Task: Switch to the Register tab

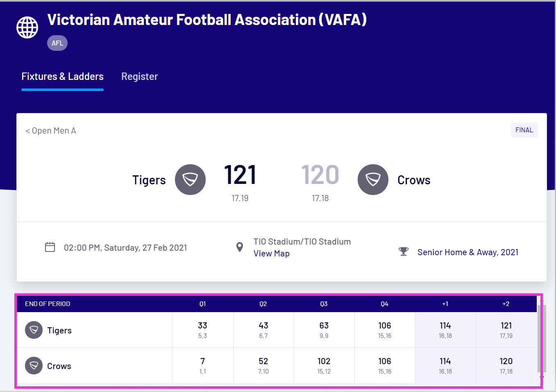Action: point(139,77)
